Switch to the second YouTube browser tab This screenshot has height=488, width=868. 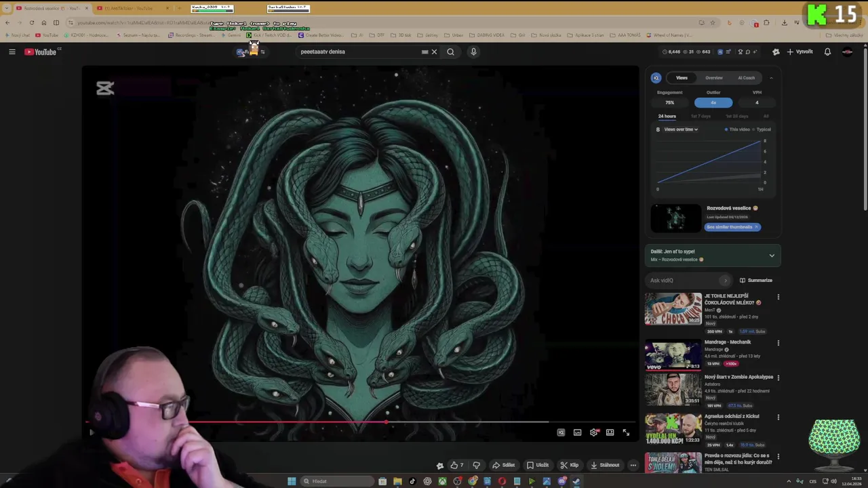click(132, 8)
